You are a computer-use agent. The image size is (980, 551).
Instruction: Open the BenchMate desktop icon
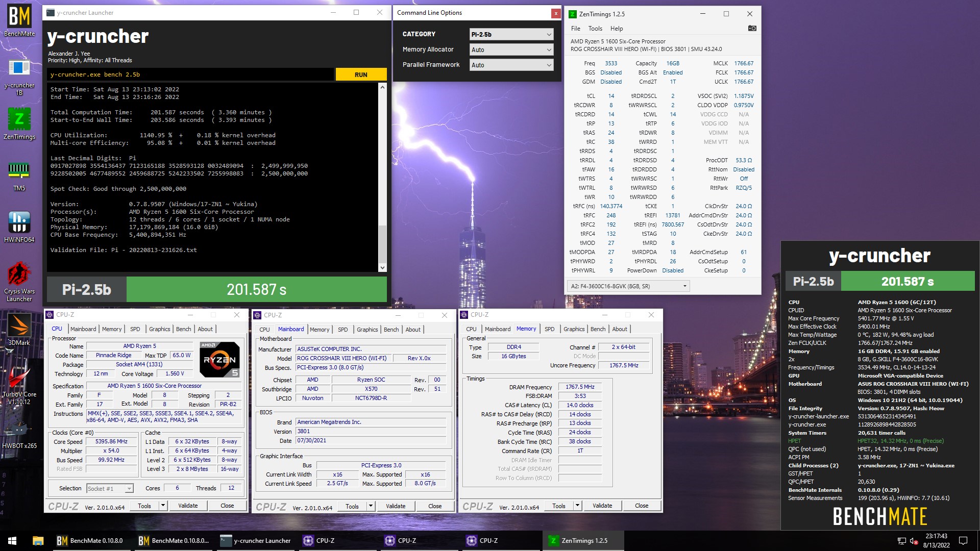pos(19,20)
